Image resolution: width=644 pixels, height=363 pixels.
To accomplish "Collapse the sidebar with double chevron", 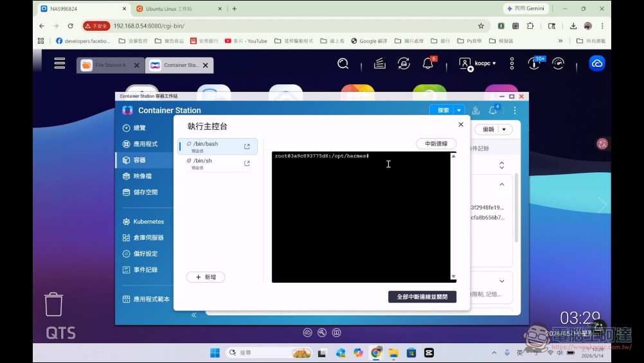I will tap(194, 315).
